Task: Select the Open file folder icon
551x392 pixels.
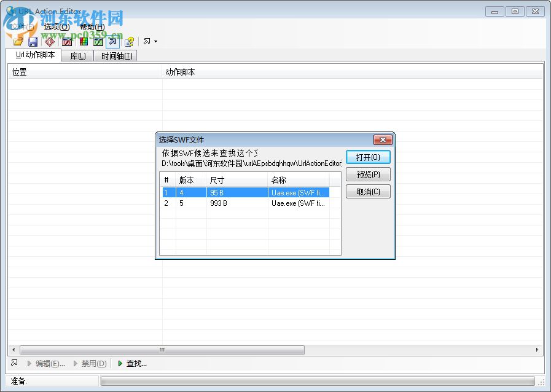Action: pos(18,41)
